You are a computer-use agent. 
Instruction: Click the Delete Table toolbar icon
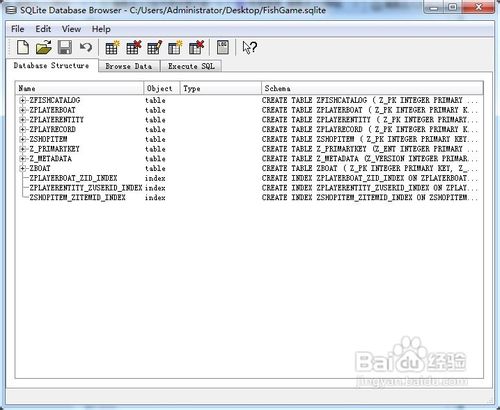[133, 47]
